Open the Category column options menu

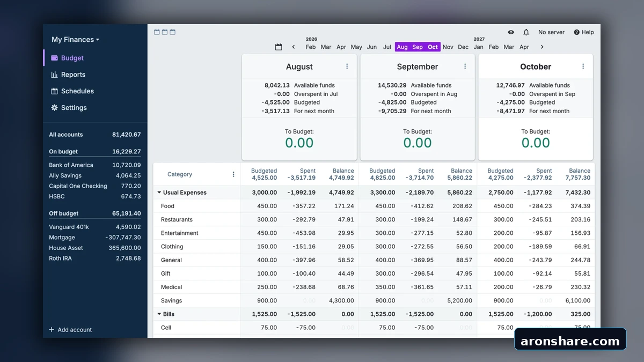click(x=233, y=174)
